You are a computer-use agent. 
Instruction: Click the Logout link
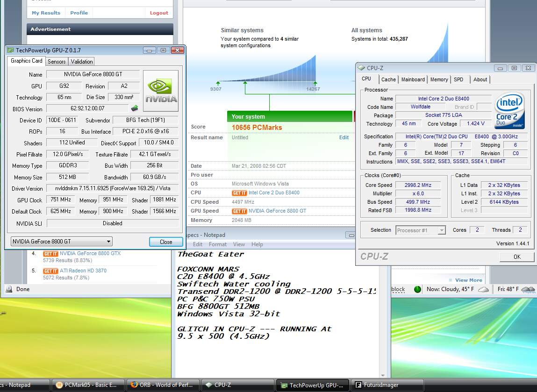coord(159,13)
